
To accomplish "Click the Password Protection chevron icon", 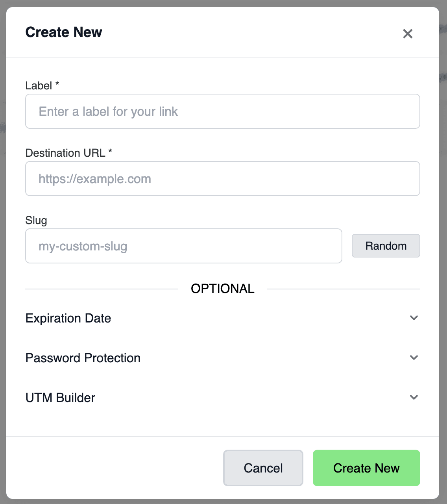I will coord(414,358).
